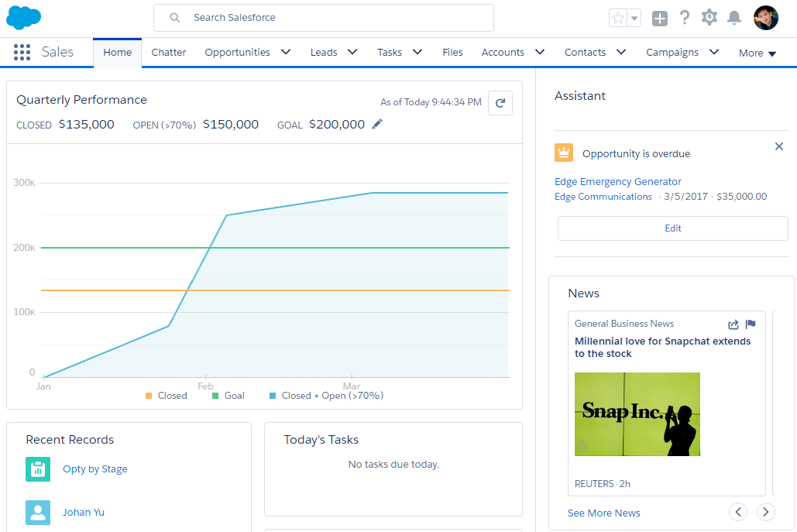Open the More navigation dropdown
The image size is (797, 532).
pos(757,53)
